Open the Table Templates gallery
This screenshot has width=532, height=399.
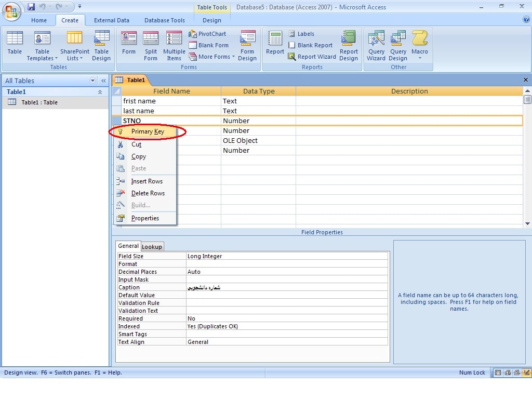click(x=42, y=46)
